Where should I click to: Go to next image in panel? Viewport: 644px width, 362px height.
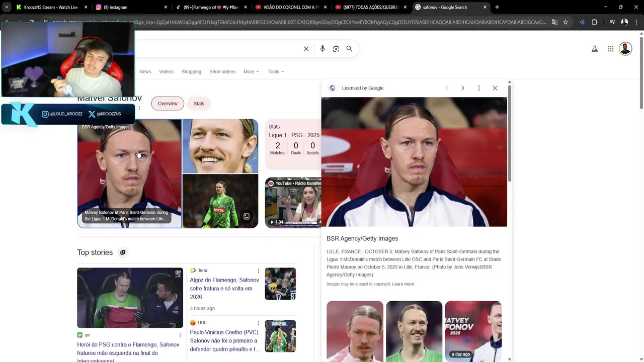(463, 88)
